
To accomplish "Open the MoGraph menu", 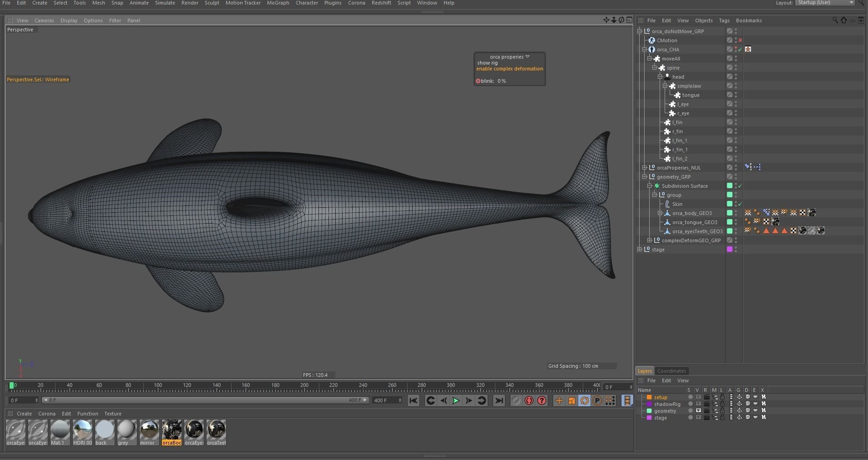I will coord(278,3).
